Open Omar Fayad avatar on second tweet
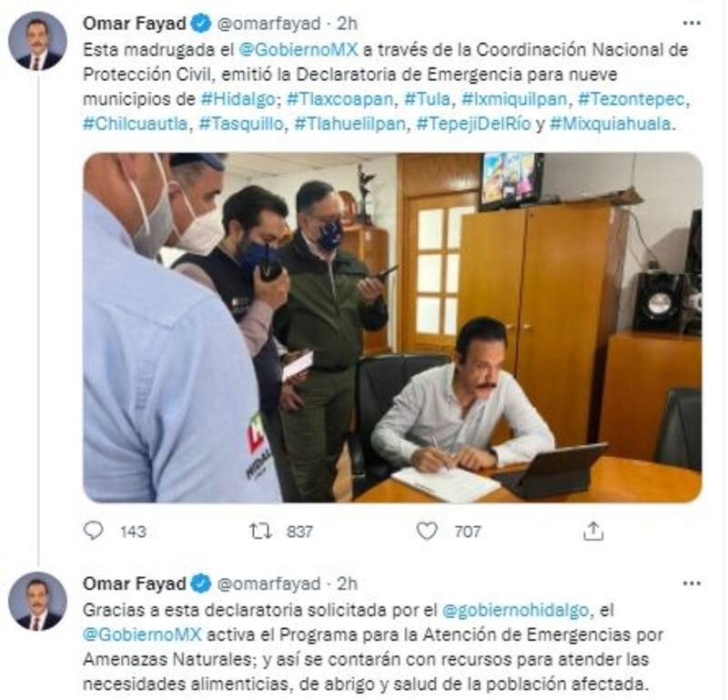 (37, 602)
